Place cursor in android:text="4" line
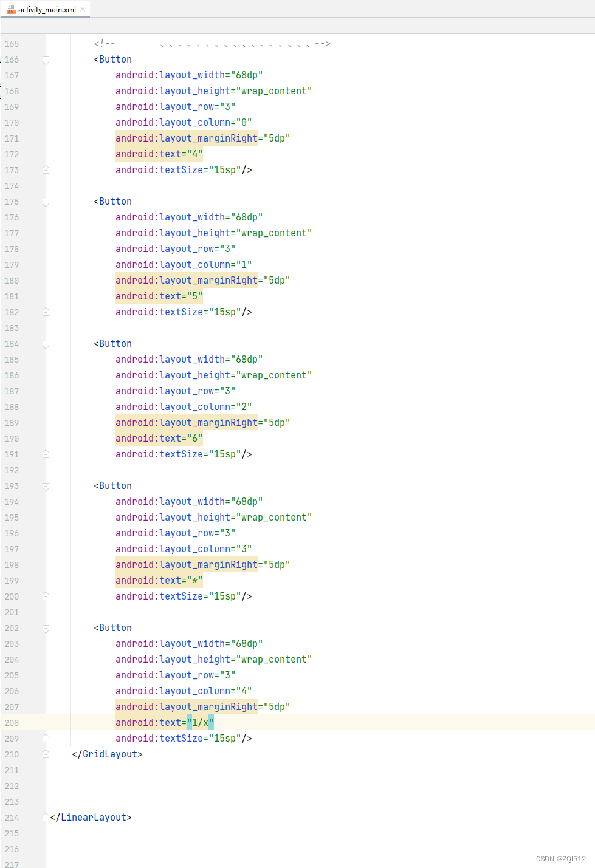The height and width of the screenshot is (868, 595). tap(159, 154)
